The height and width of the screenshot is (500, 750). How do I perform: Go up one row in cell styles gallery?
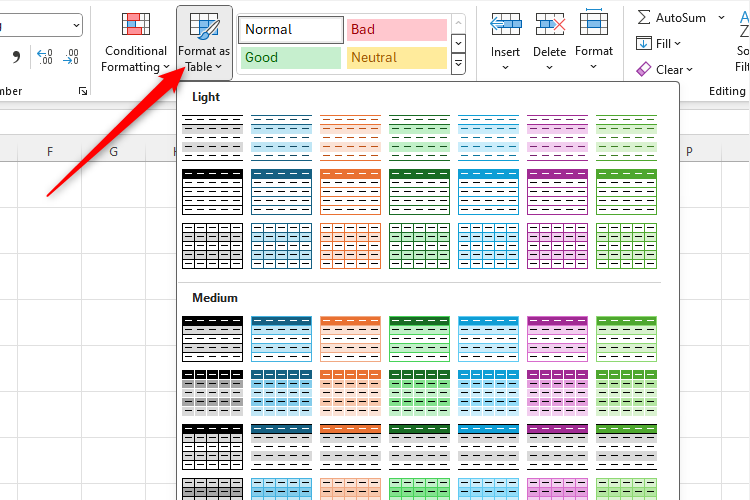(458, 23)
